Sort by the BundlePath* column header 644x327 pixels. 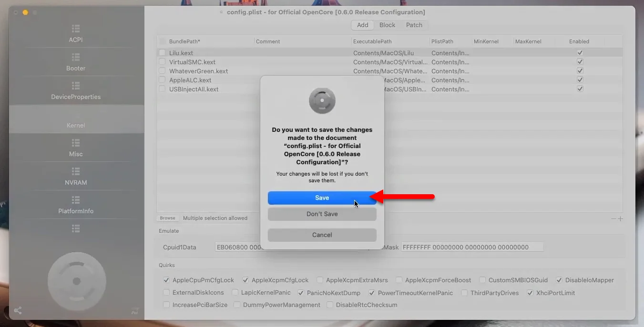click(184, 41)
